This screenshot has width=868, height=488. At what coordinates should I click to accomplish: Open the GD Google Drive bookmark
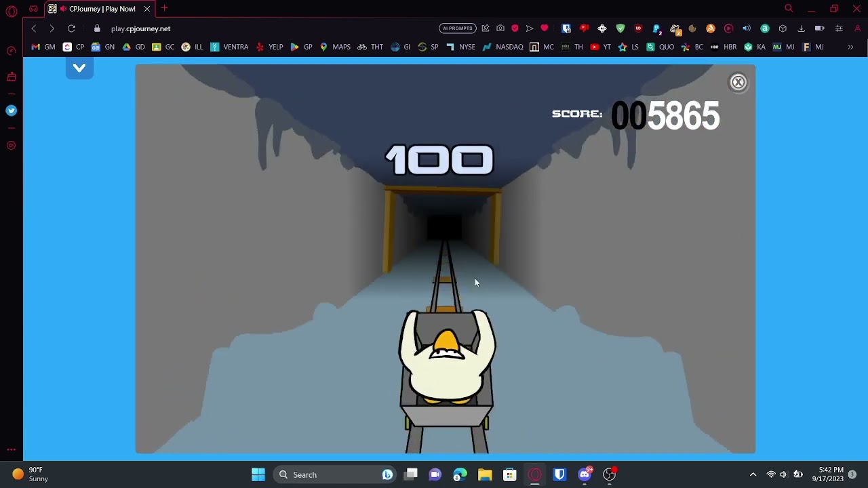click(x=134, y=47)
